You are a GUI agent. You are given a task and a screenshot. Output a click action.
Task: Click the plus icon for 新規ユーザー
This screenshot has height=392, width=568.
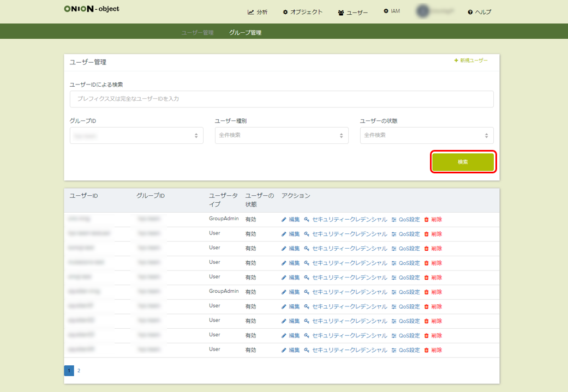pyautogui.click(x=456, y=61)
